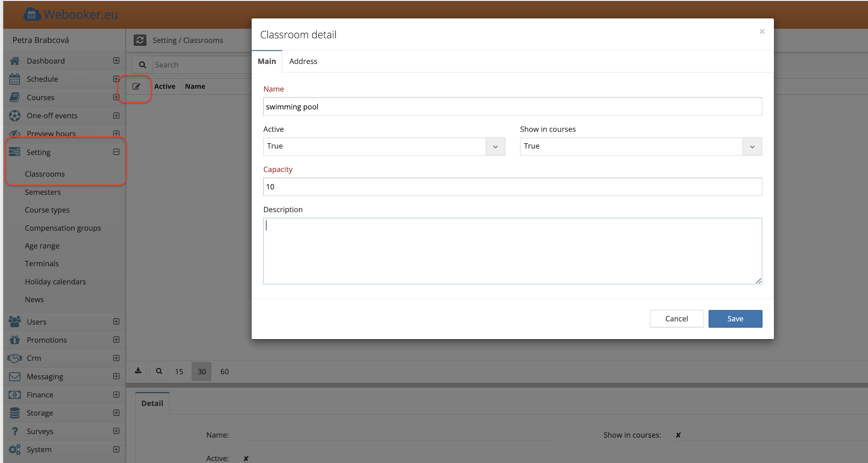This screenshot has width=868, height=463.
Task: Click the Storage database icon
Action: pos(15,413)
